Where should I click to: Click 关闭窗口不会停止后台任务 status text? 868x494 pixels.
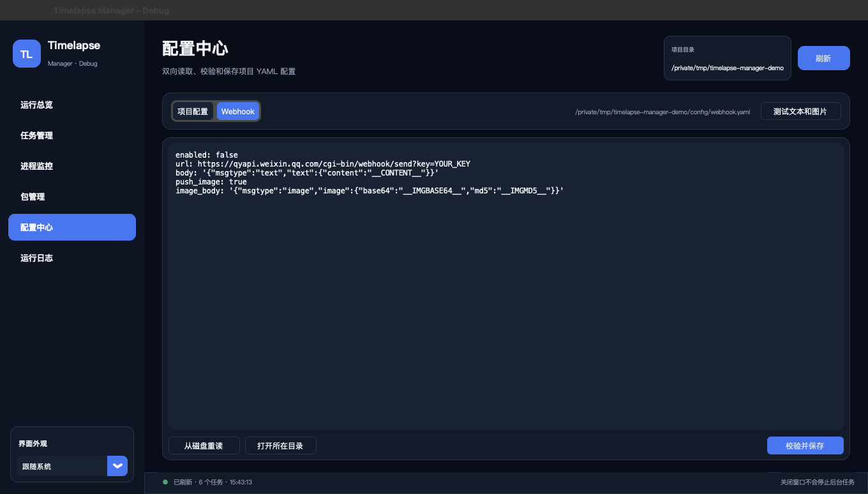[x=817, y=483]
